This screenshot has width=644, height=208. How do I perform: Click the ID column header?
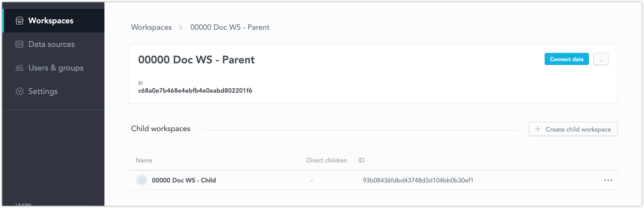pyautogui.click(x=362, y=160)
